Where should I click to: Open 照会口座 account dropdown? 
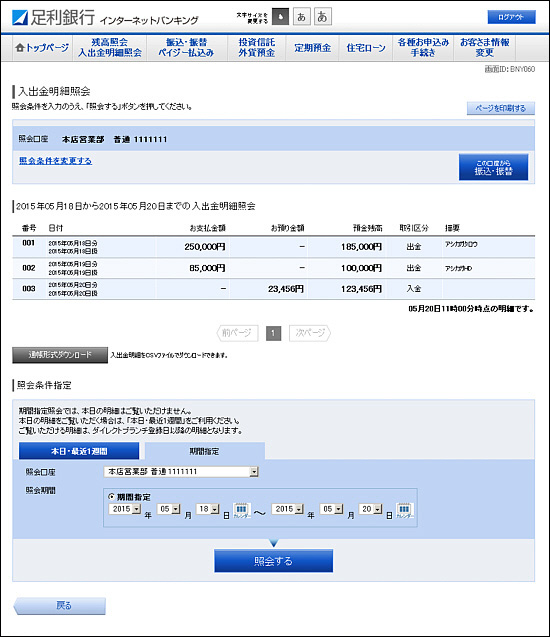[x=181, y=472]
